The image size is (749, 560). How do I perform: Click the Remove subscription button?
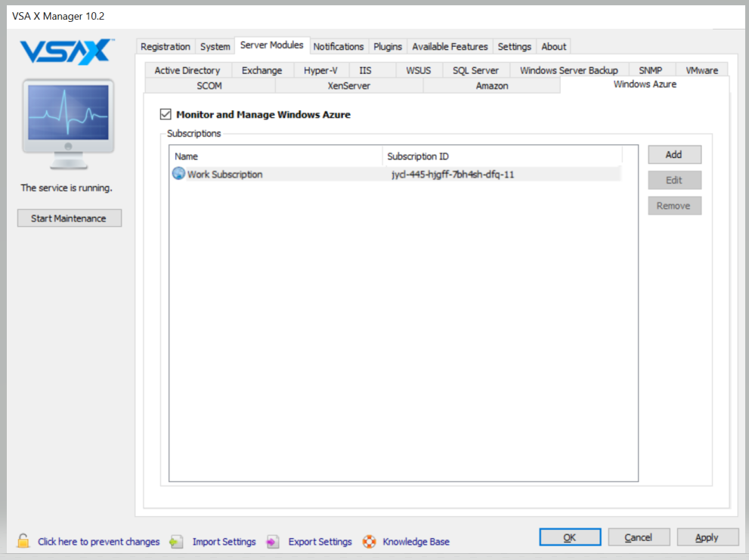[x=674, y=206]
